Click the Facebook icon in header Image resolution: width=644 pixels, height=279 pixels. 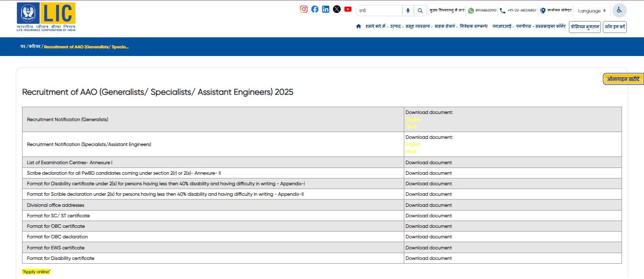coord(315,9)
